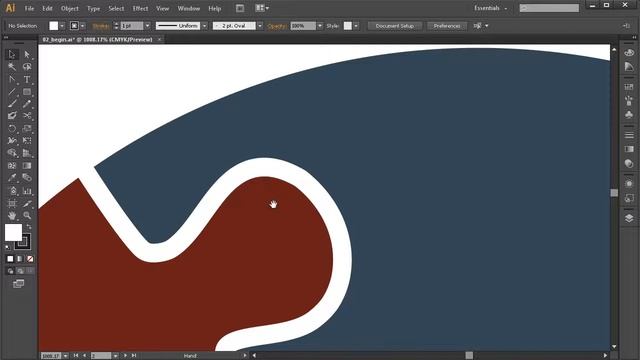Select the Magic Wand tool

(12, 67)
